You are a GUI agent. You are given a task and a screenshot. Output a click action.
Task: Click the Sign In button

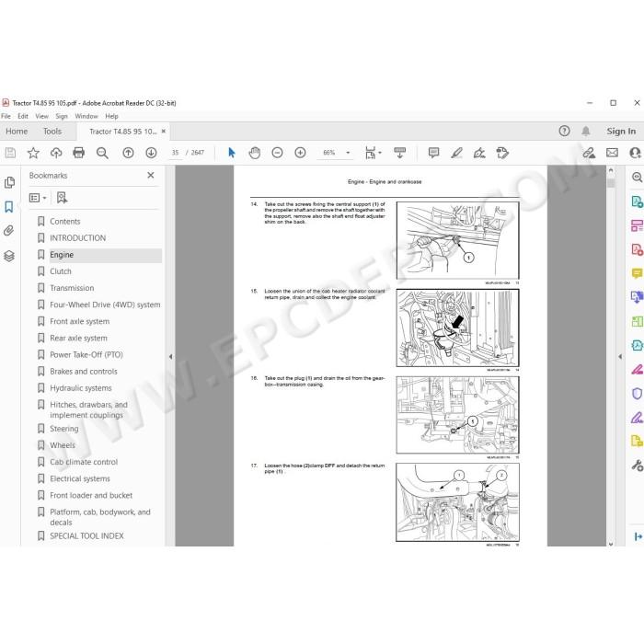point(621,132)
